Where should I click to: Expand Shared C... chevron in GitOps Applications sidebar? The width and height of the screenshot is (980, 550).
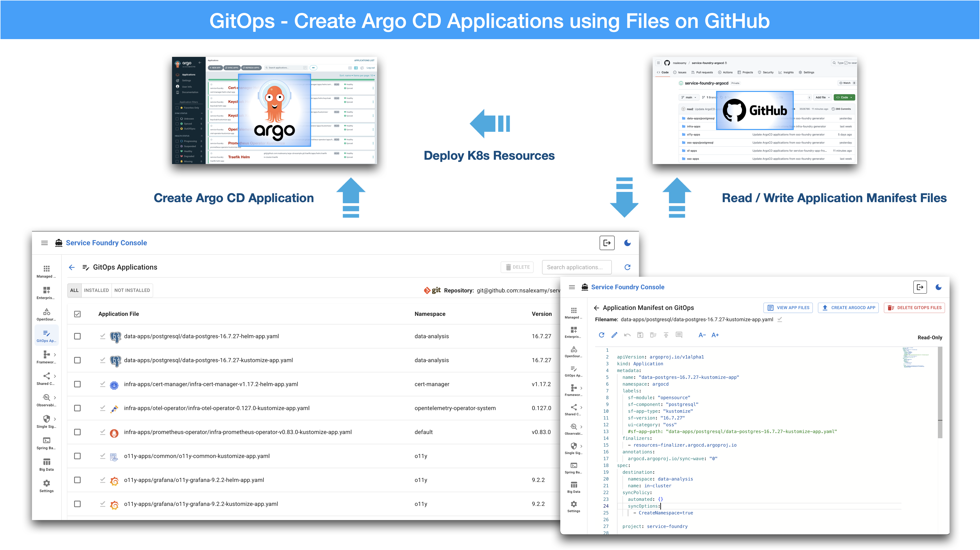tap(55, 376)
